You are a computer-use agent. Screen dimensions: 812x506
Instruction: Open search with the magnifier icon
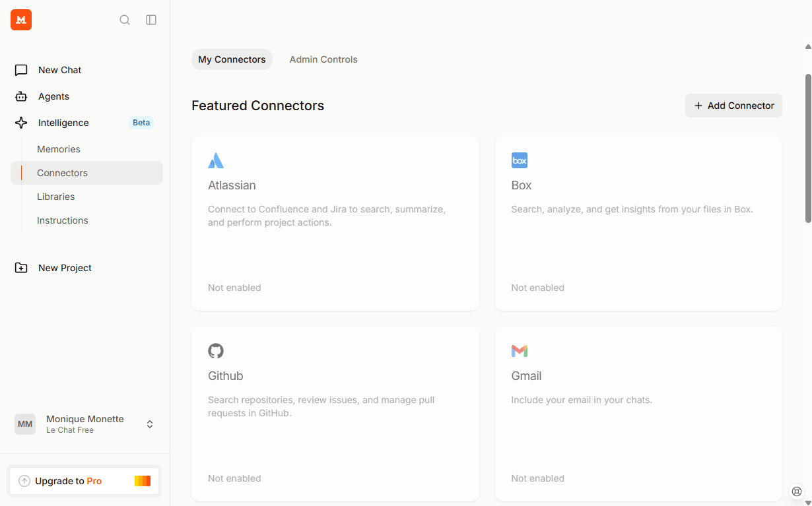(125, 20)
